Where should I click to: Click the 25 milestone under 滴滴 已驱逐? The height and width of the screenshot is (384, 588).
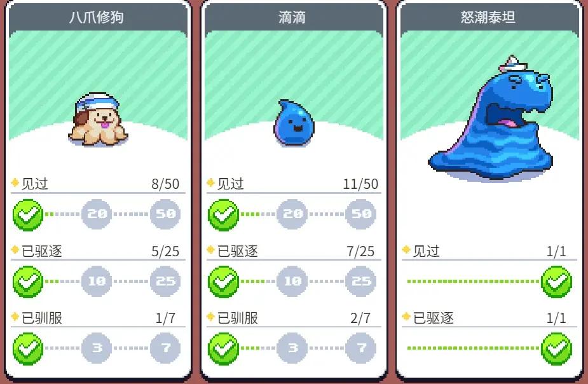pos(361,281)
